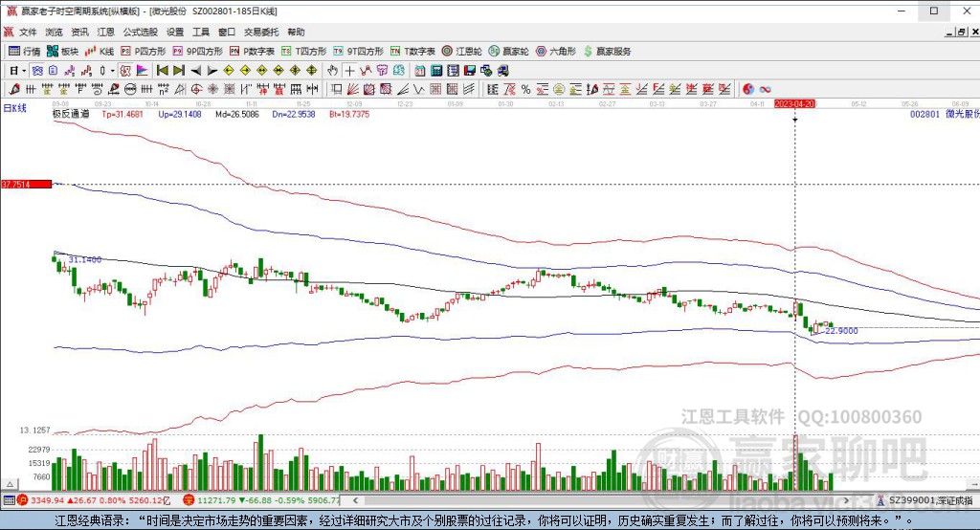Select the crosshair cursor tool
Screen dimensions: 980x530
click(350, 71)
